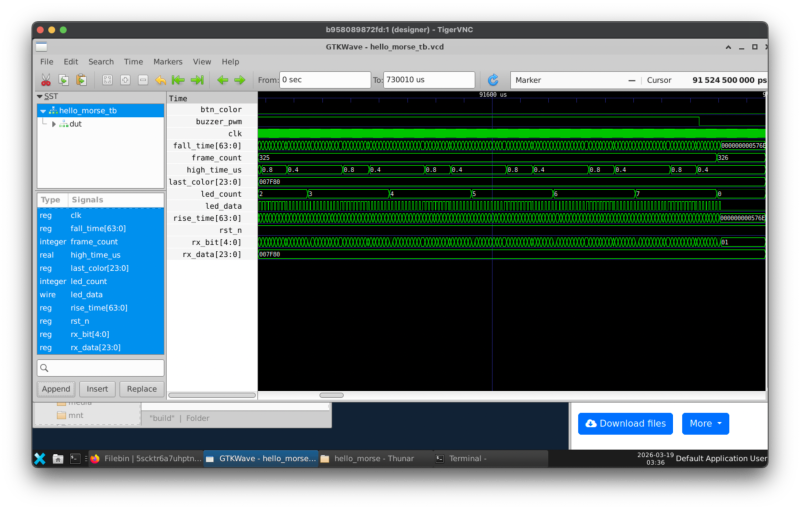Jump to end with green right-bar arrow
The height and width of the screenshot is (510, 800).
coord(197,80)
